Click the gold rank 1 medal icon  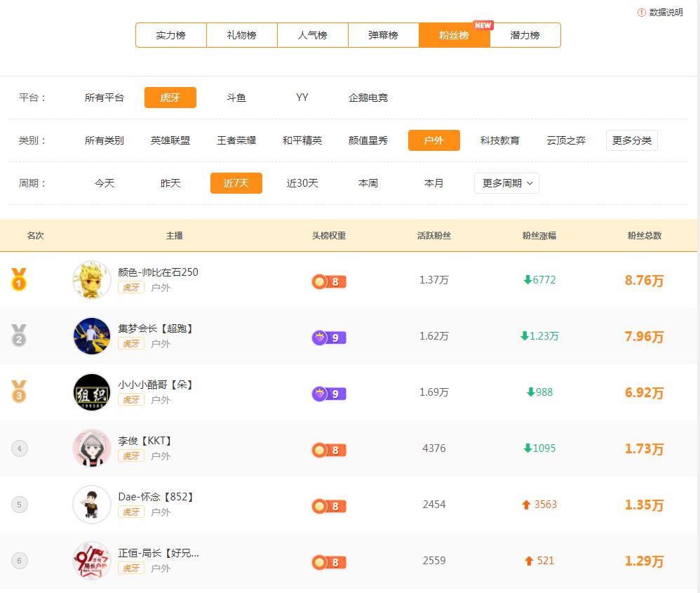tap(19, 279)
